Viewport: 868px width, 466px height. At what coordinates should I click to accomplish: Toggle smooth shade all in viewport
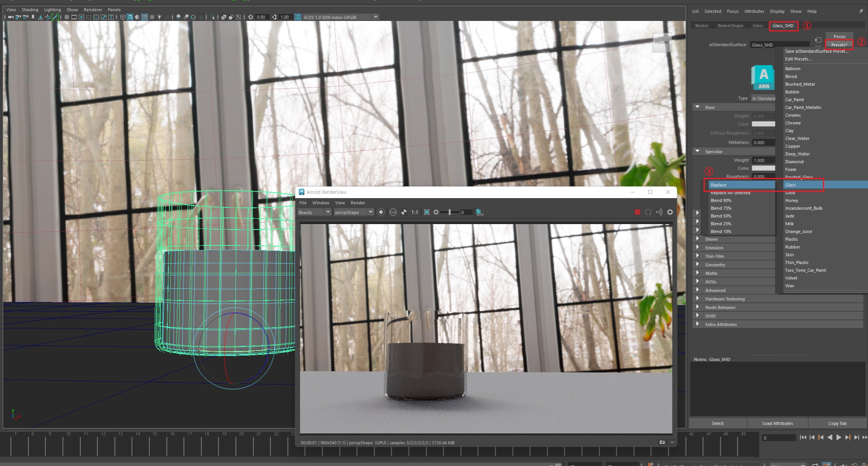pos(130,17)
